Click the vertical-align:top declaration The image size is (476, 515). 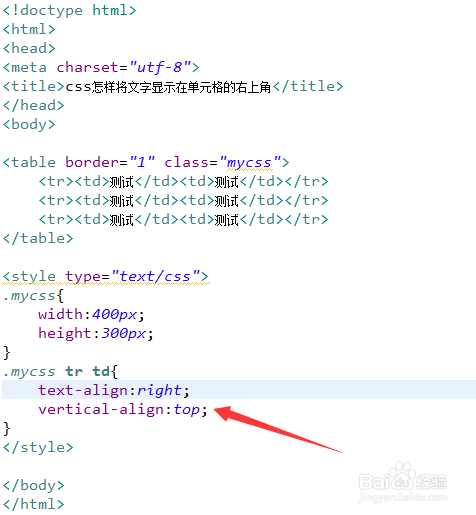click(123, 410)
